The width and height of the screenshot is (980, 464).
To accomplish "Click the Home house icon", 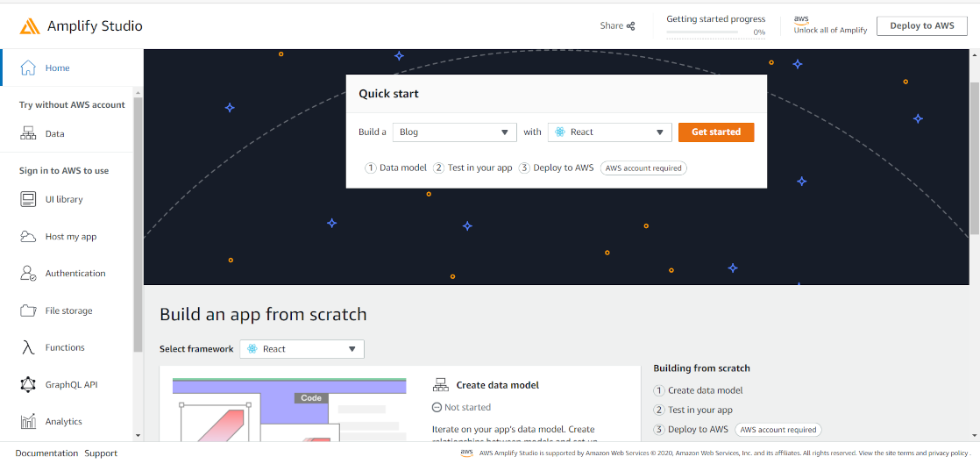I will (x=28, y=68).
